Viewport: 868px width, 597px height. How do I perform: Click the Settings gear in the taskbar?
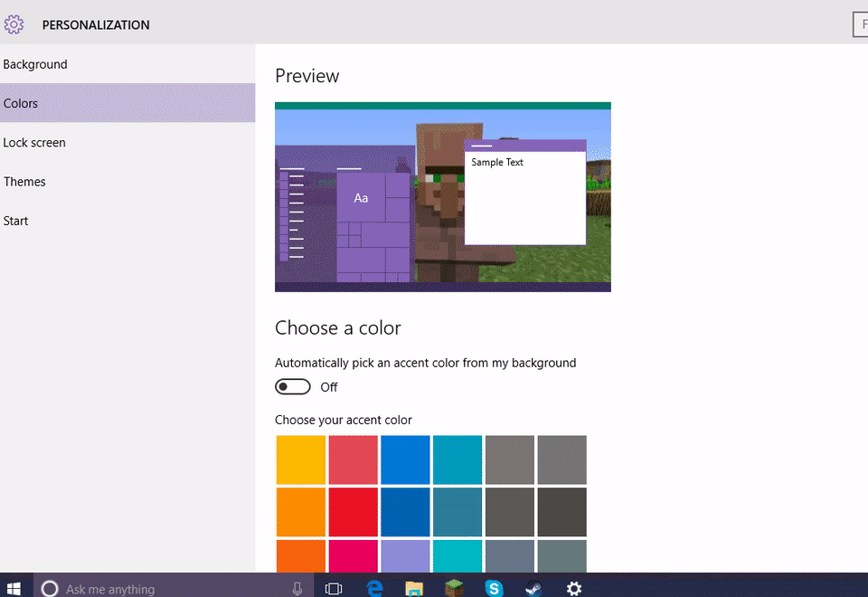(574, 588)
